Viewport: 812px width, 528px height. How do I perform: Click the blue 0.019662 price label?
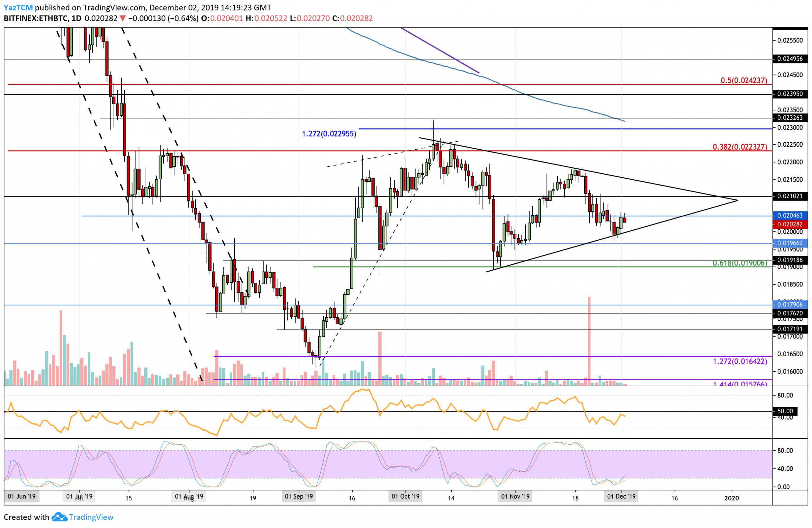tap(790, 243)
